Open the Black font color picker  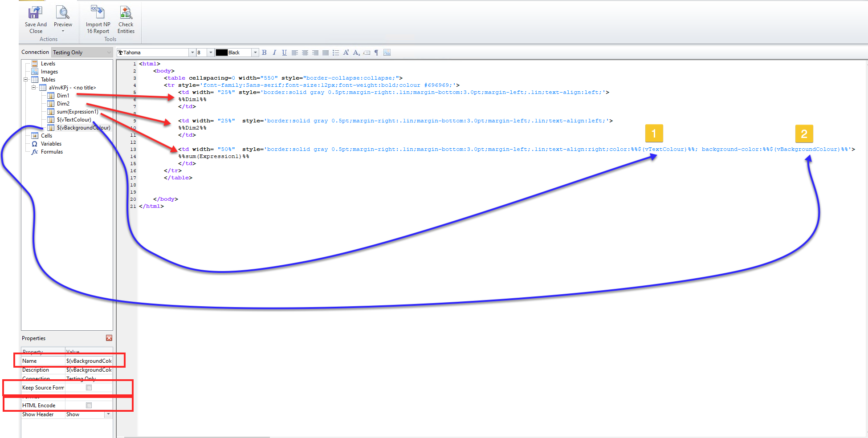(255, 53)
